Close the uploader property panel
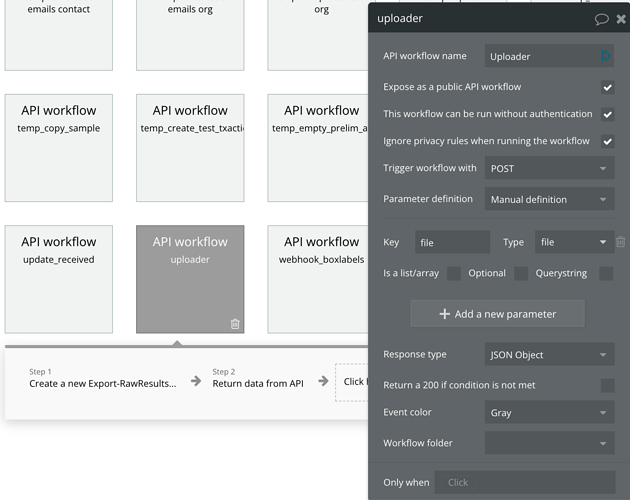 621,19
